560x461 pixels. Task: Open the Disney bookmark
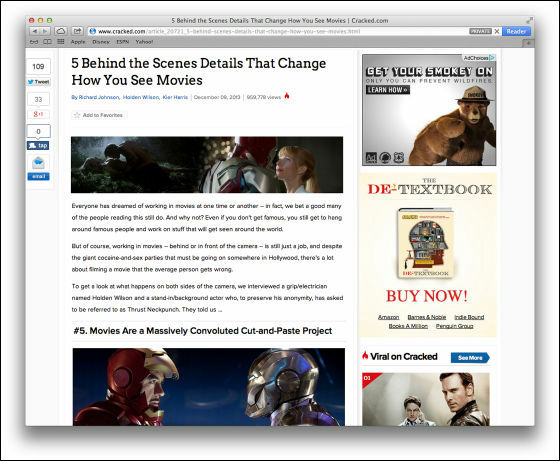pyautogui.click(x=101, y=42)
